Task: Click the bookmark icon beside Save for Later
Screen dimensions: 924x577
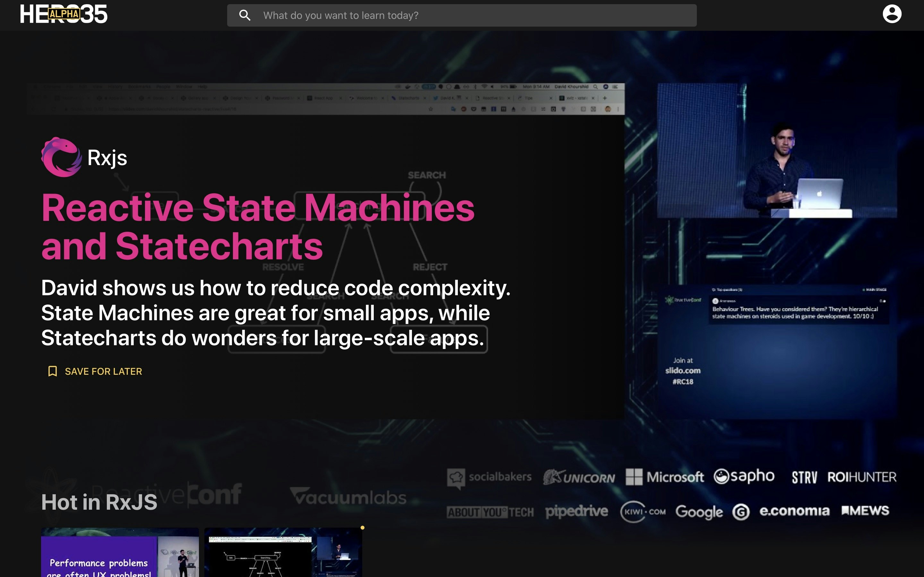Action: (x=52, y=371)
